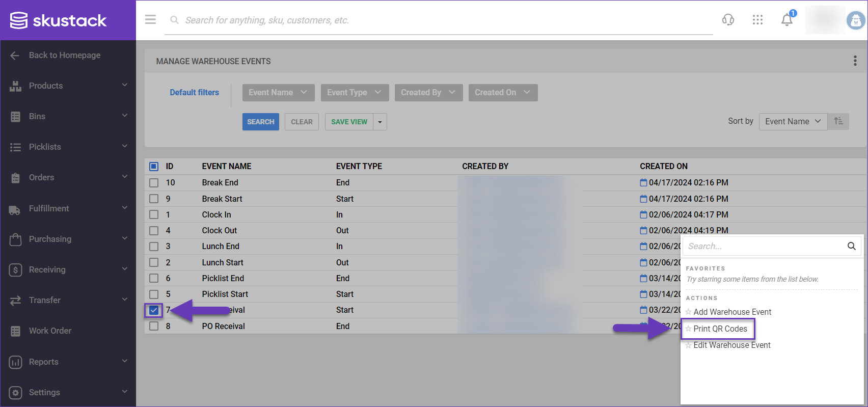Viewport: 868px width, 407px height.
Task: Toggle the select-all header checkbox
Action: [154, 167]
